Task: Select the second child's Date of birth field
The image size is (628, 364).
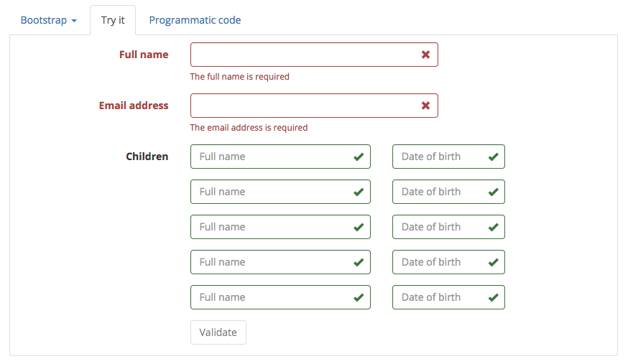Action: tap(440, 192)
